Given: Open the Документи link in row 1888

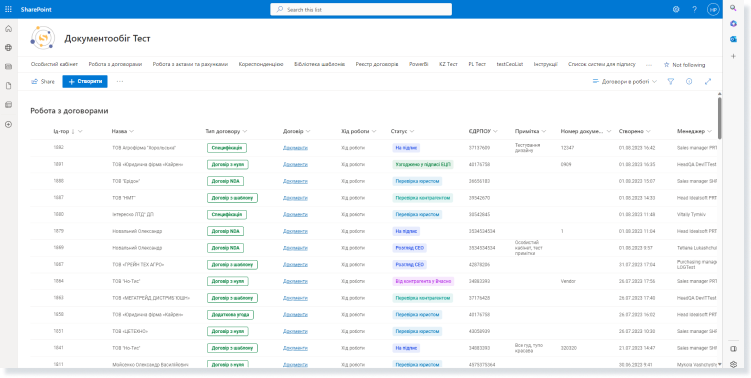Looking at the screenshot, I should click(x=295, y=182).
